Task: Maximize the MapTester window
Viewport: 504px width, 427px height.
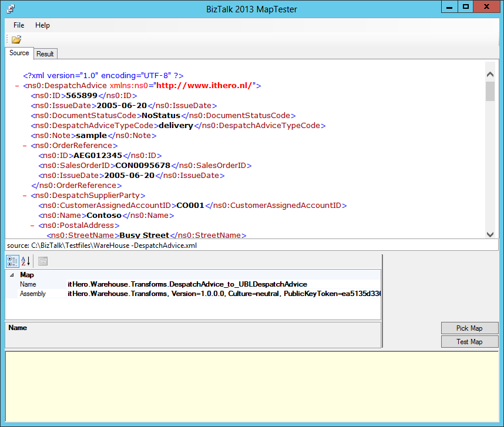Action: [x=465, y=7]
